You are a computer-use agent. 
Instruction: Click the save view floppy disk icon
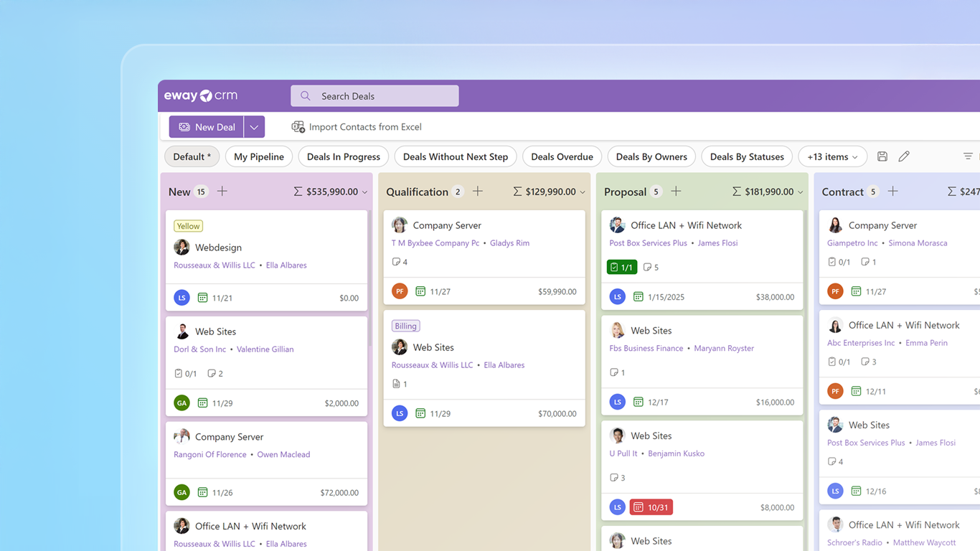(882, 156)
